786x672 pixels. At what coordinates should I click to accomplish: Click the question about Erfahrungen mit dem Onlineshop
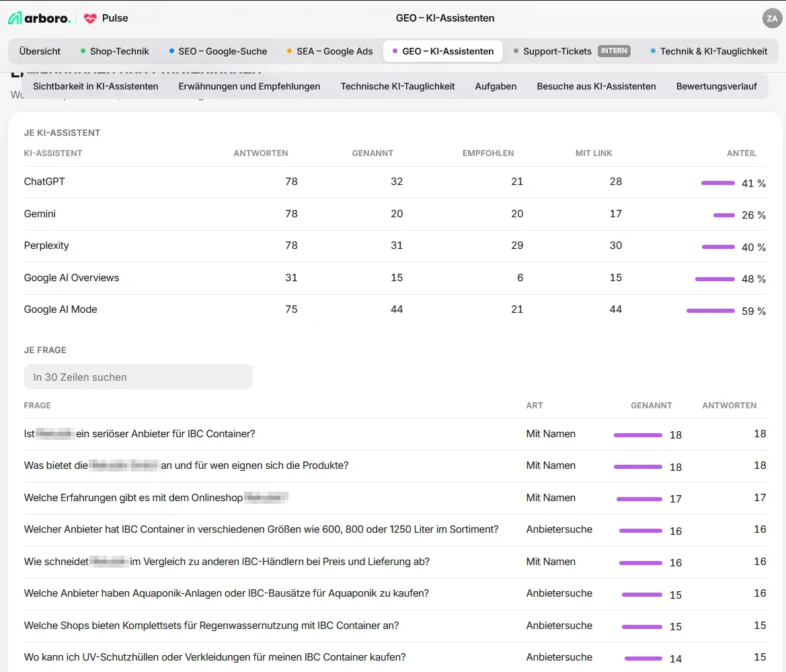[x=156, y=498]
